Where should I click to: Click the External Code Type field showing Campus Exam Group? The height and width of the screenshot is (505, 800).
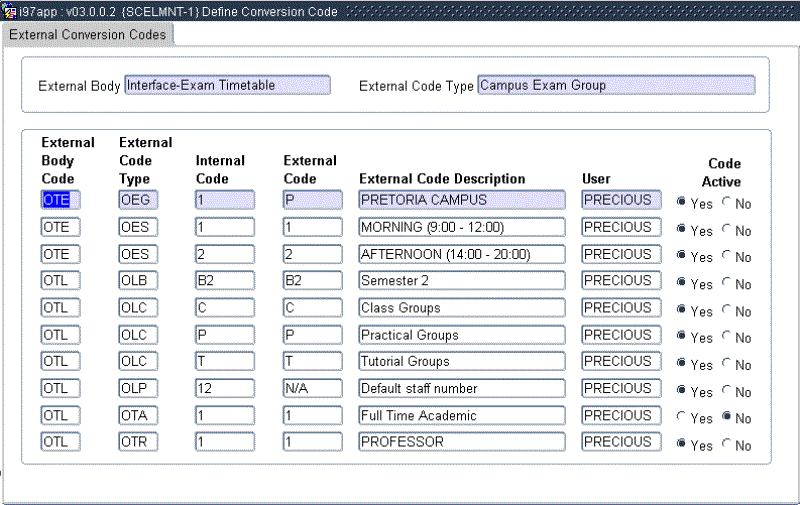tap(615, 85)
